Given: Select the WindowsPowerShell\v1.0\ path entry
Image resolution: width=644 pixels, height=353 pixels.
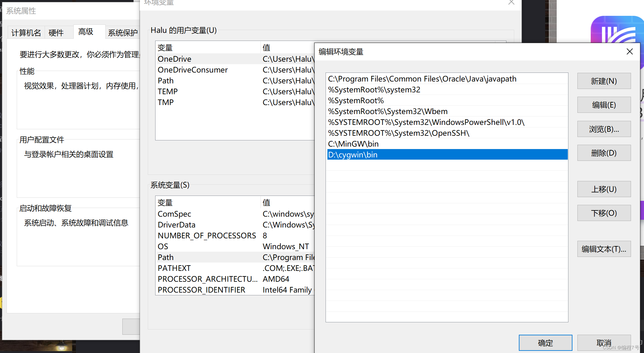Looking at the screenshot, I should click(447, 122).
